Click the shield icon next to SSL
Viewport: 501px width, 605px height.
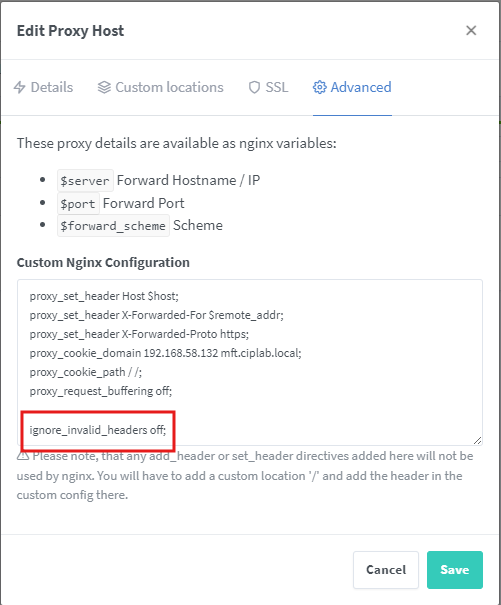click(x=254, y=87)
